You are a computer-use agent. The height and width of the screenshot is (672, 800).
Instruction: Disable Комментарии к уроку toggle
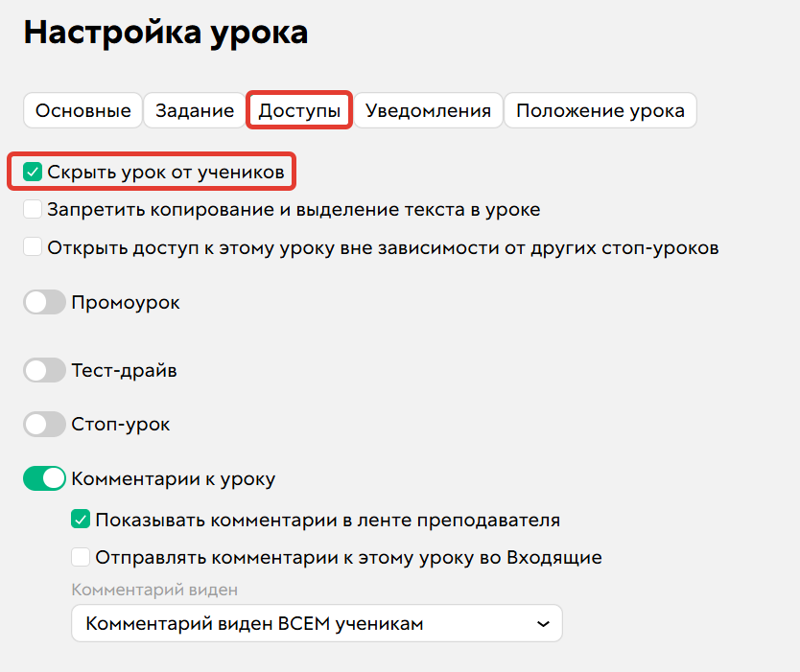pyautogui.click(x=44, y=478)
